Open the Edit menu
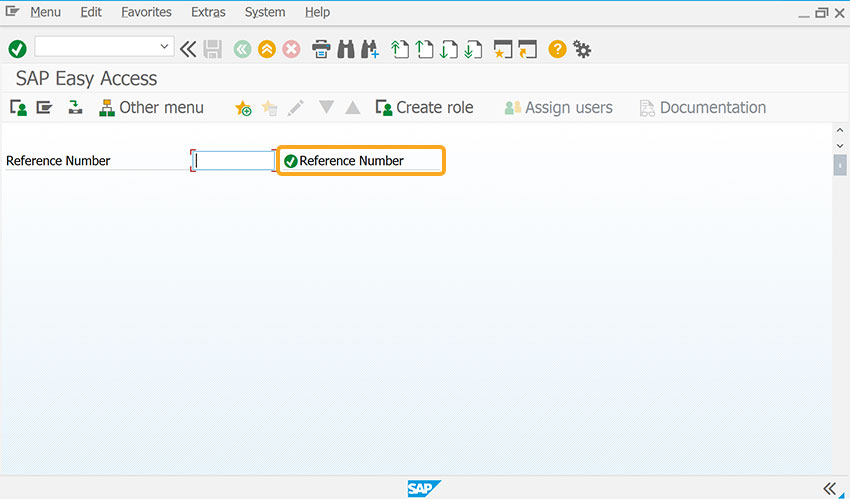Screen dimensions: 850x500 [x=91, y=12]
